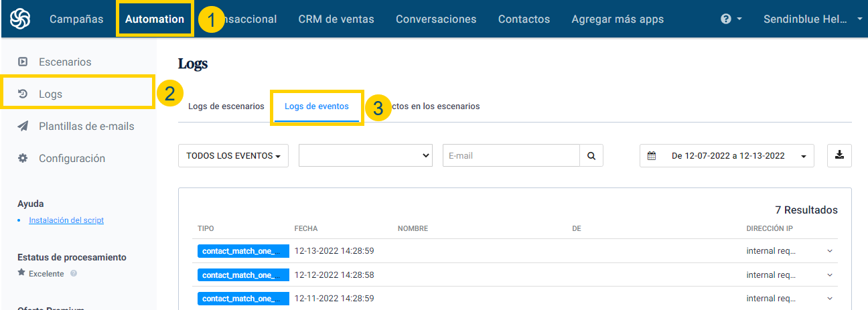Screen dimensions: 868x310
Task: Go to CRM de ventas
Action: [x=336, y=19]
